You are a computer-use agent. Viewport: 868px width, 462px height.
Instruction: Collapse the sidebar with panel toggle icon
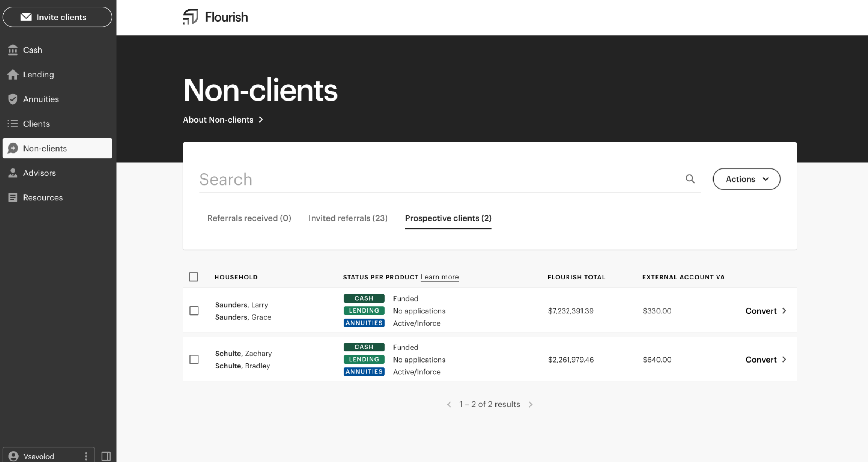point(106,456)
